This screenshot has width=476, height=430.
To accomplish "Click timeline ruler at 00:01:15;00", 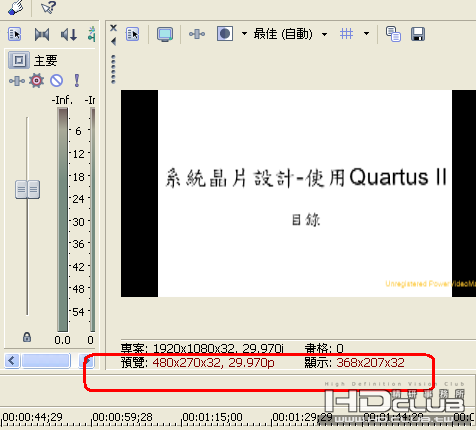I will click(212, 417).
